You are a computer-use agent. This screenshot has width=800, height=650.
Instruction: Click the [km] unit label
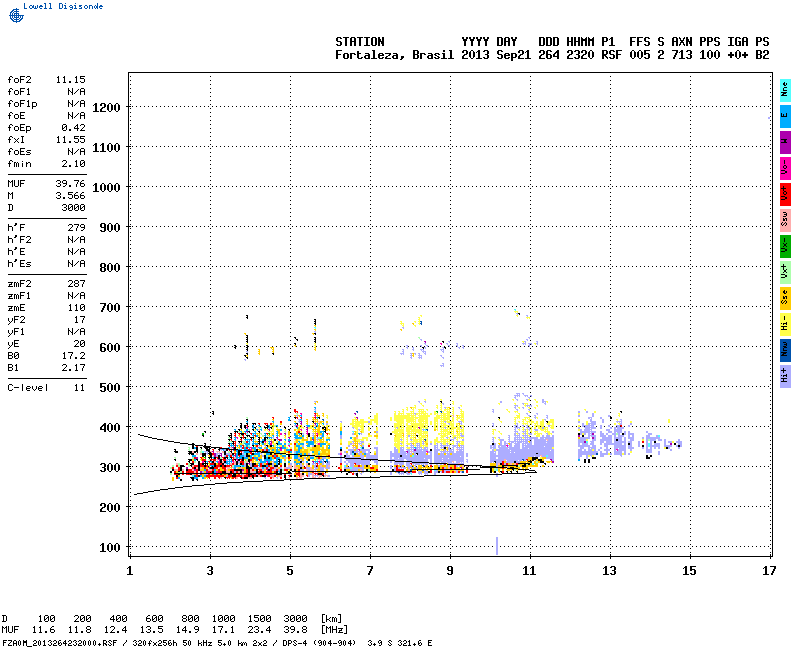click(x=331, y=619)
